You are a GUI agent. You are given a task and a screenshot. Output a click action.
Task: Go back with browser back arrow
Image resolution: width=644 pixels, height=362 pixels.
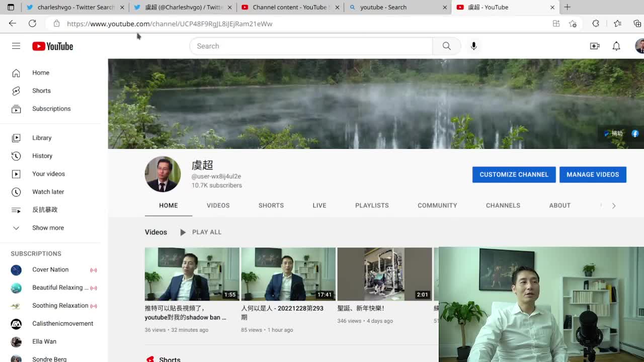[13, 24]
